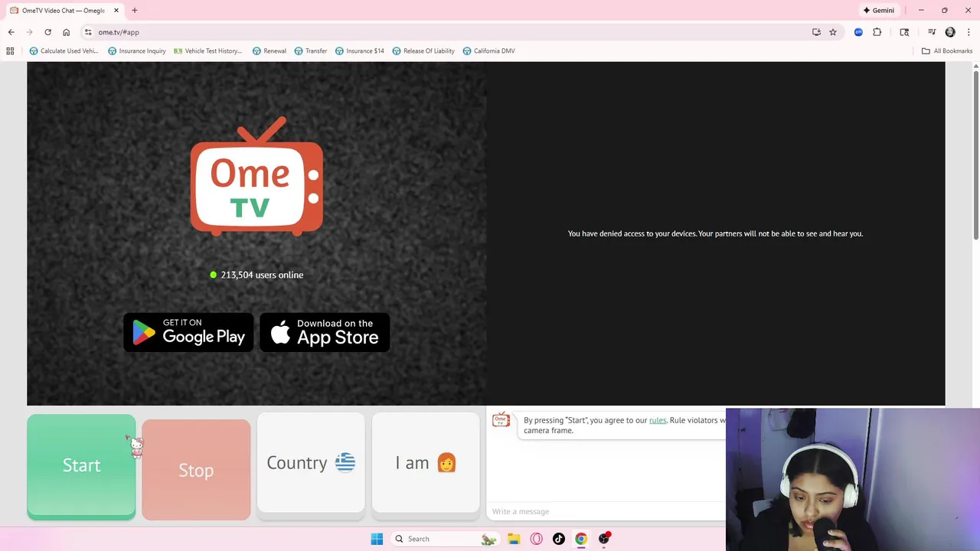Open the Google apps grid icon
The image size is (980, 551).
10,51
